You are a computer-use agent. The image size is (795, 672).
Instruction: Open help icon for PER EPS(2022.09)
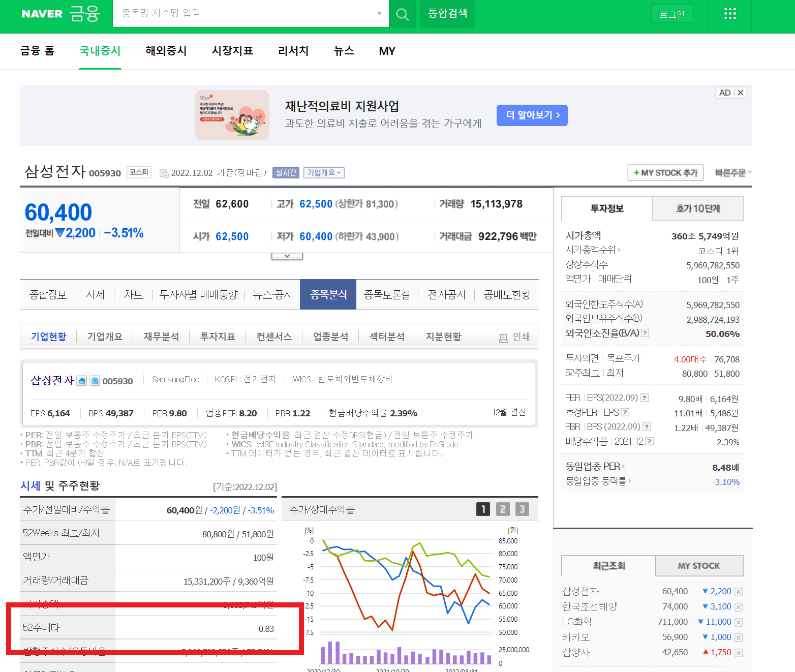645,398
